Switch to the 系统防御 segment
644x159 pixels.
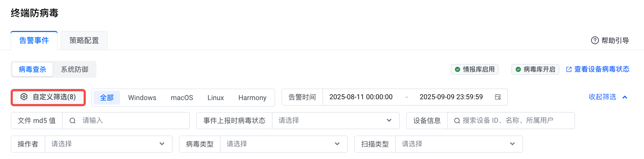tap(75, 69)
